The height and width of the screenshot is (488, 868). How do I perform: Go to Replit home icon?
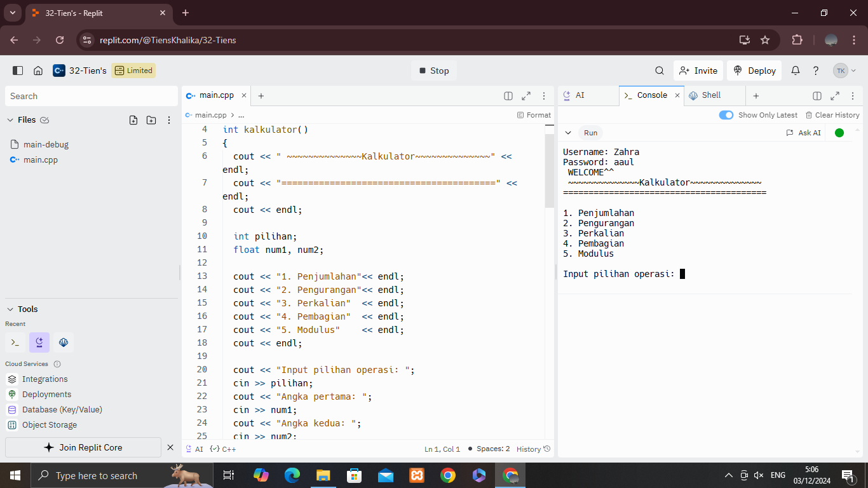(38, 71)
